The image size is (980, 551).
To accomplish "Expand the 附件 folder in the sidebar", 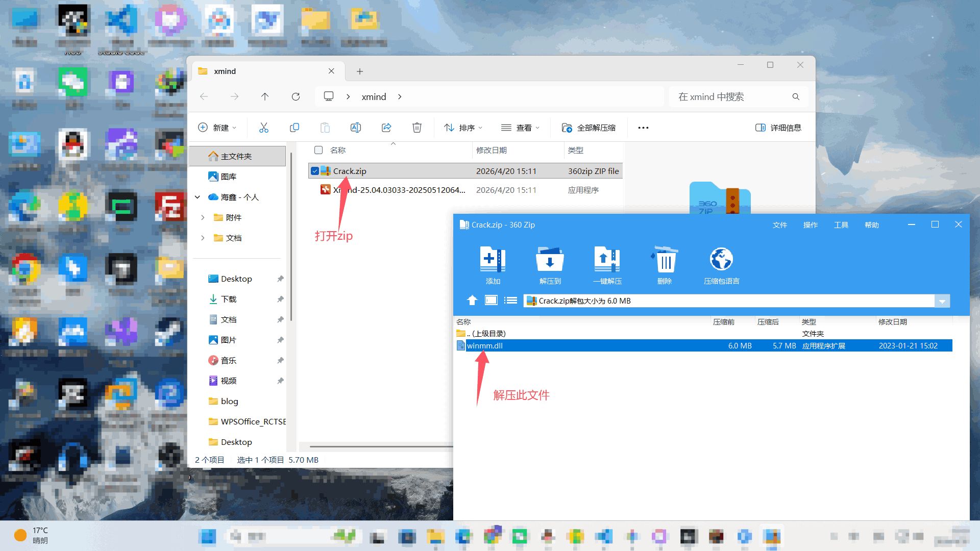I will [x=203, y=217].
